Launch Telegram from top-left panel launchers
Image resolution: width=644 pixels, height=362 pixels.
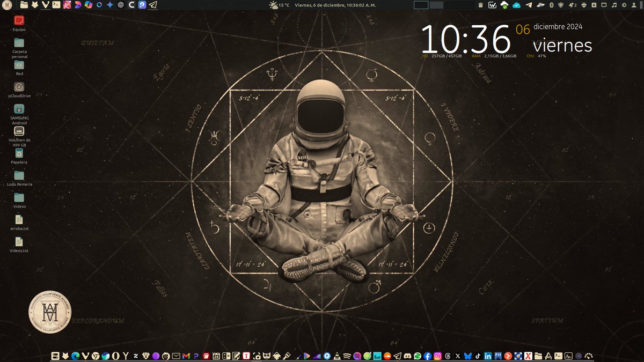coord(153,5)
